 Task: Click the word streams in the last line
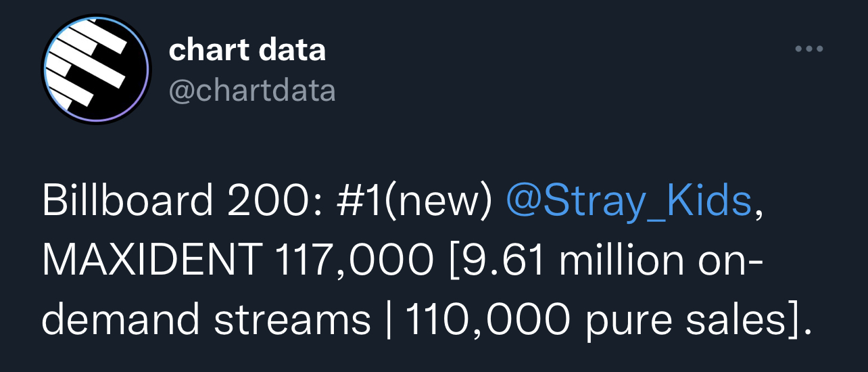point(292,319)
